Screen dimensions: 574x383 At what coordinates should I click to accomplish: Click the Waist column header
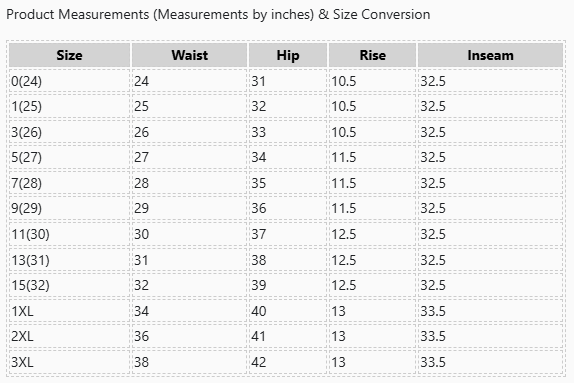(189, 55)
